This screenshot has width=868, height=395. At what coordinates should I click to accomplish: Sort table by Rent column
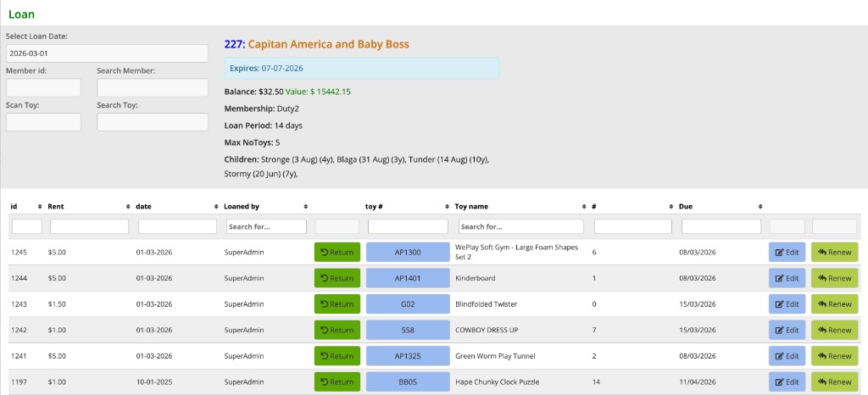(x=89, y=206)
